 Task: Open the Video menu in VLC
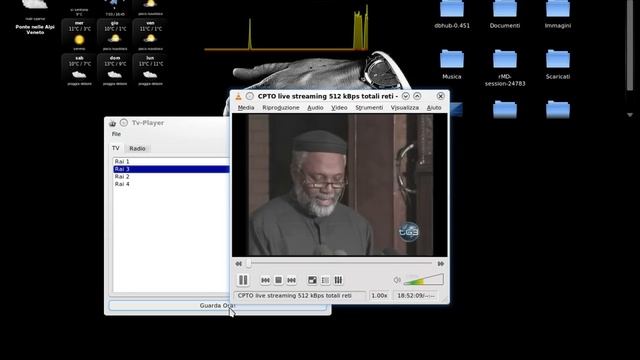click(339, 108)
